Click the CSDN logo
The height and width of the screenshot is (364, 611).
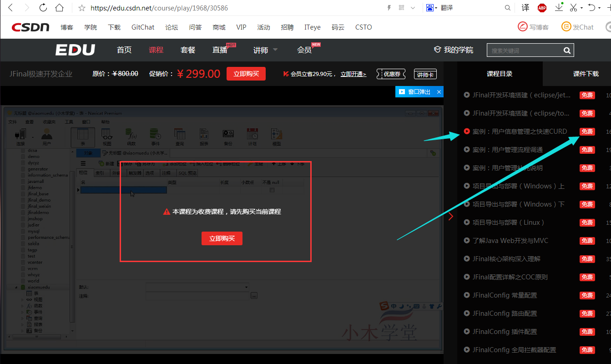pos(30,27)
